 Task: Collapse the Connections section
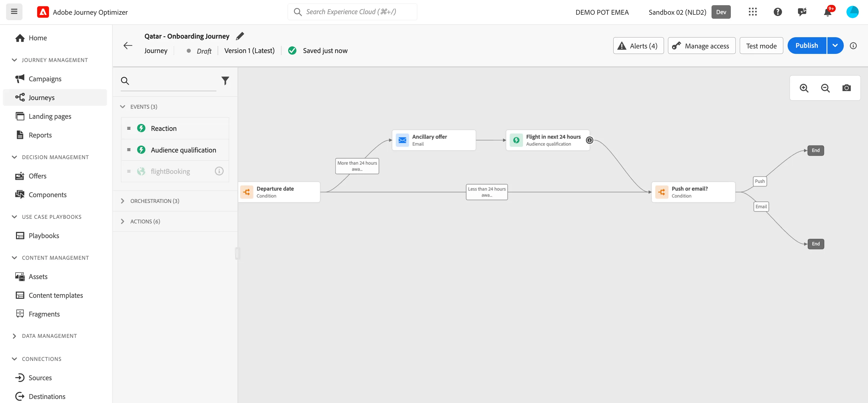coord(14,359)
